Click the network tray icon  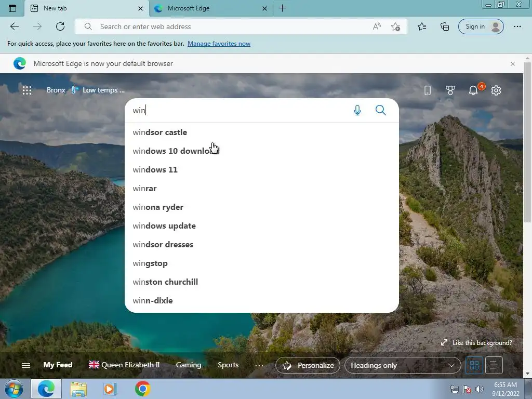454,389
